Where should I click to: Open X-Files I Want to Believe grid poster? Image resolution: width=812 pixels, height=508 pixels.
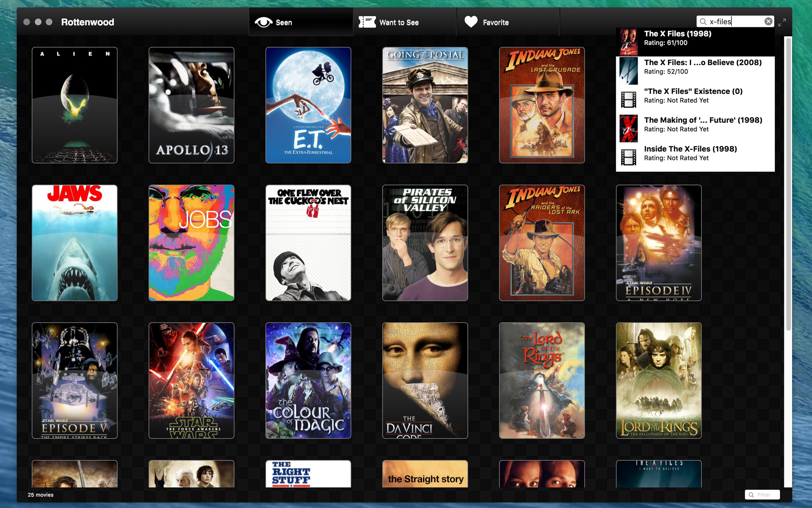(x=658, y=474)
